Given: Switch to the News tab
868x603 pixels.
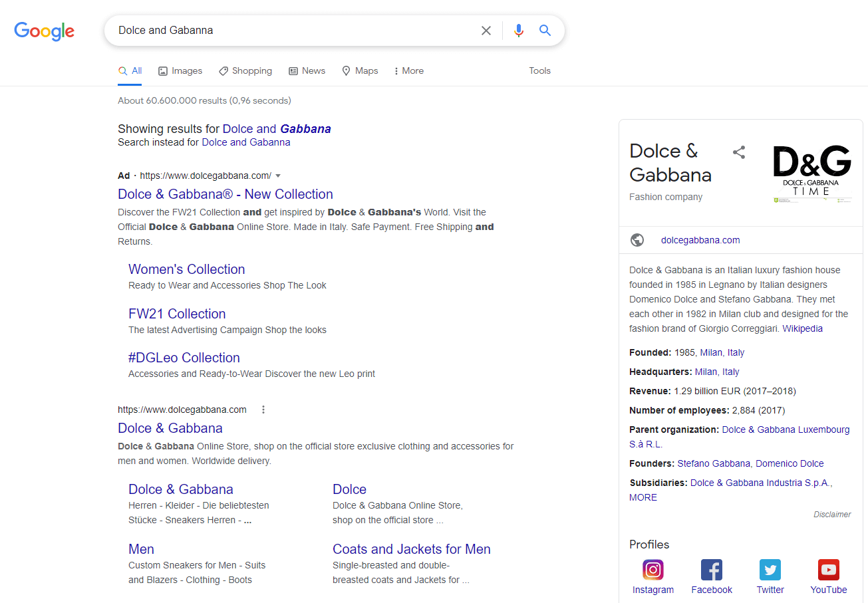Looking at the screenshot, I should coord(307,70).
